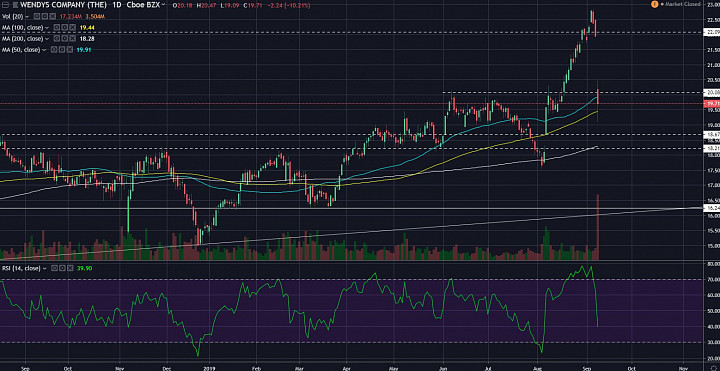Collapse the chart legend with top-left box icon
720x371 pixels.
(x=6, y=5)
